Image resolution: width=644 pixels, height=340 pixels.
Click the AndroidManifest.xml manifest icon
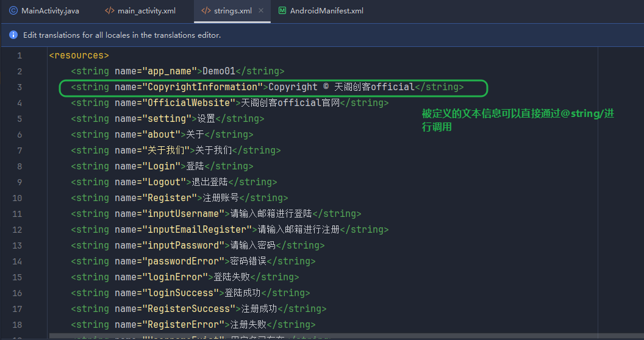282,11
